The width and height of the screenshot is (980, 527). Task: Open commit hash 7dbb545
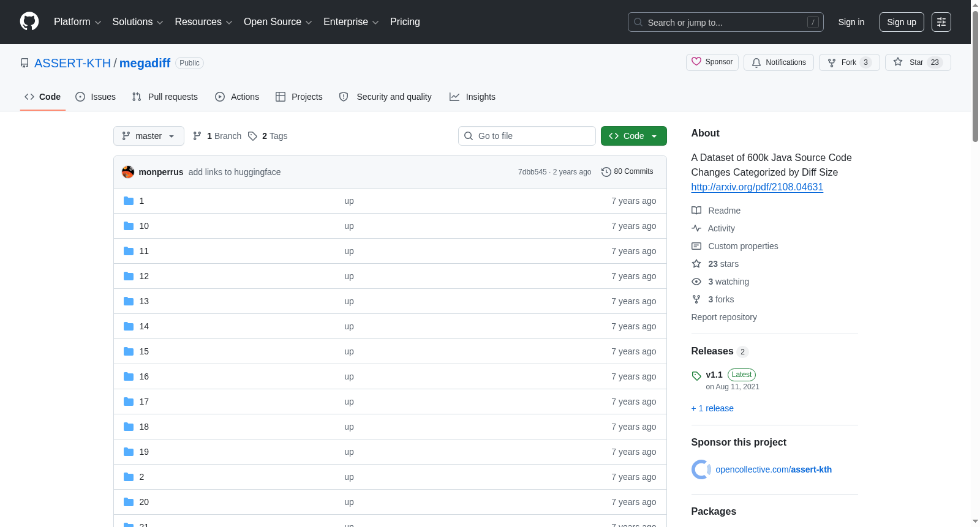click(532, 172)
